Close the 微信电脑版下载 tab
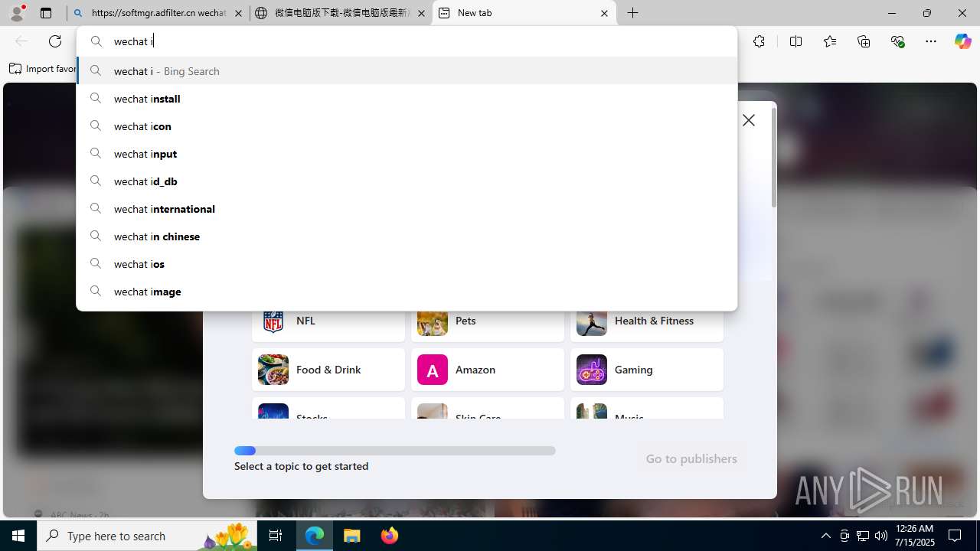 421,13
